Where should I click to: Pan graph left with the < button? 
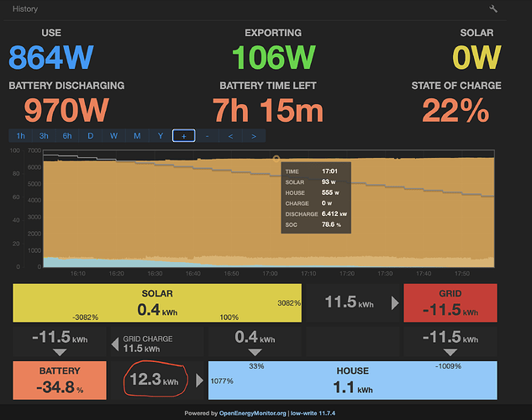click(230, 135)
